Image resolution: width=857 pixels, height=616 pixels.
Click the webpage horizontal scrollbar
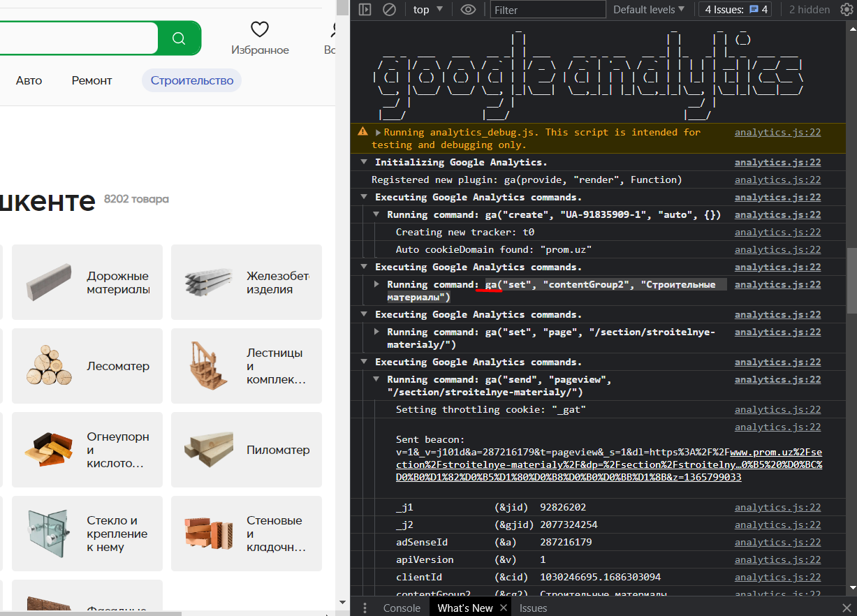pyautogui.click(x=91, y=613)
